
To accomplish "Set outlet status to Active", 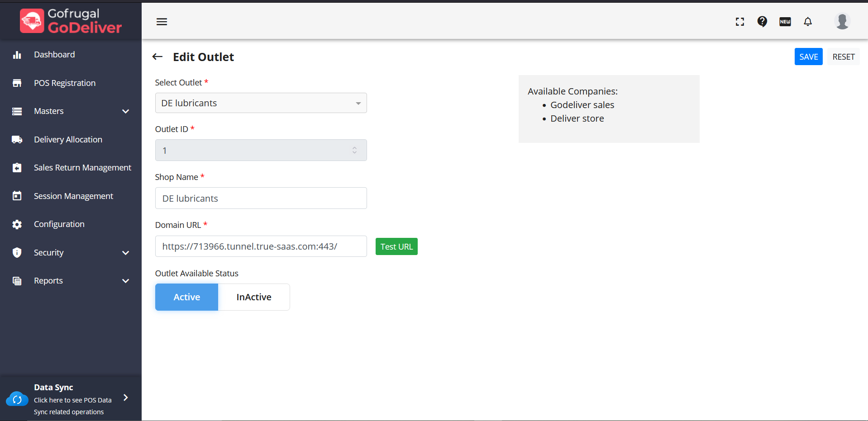I will tap(186, 297).
